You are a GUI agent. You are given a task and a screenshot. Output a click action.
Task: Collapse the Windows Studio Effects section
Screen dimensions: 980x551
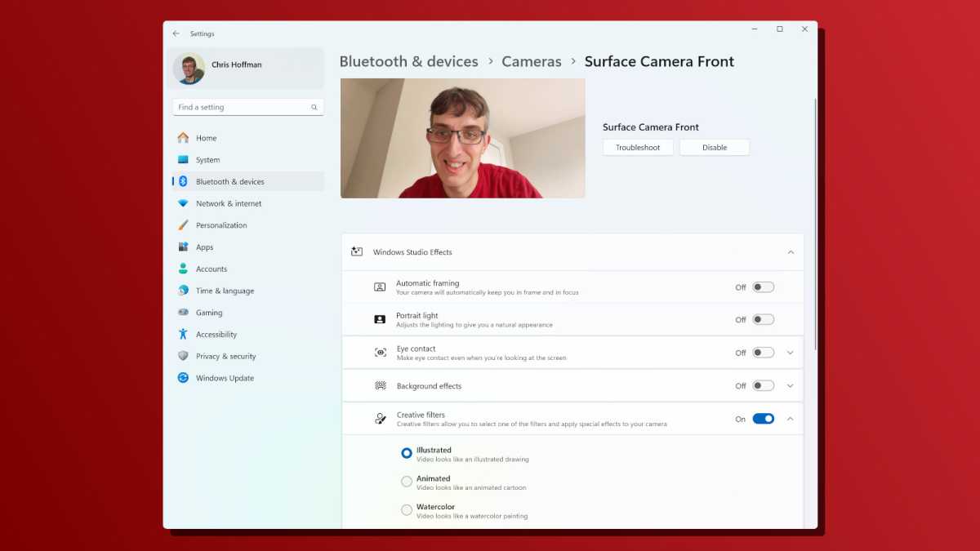[x=790, y=251]
